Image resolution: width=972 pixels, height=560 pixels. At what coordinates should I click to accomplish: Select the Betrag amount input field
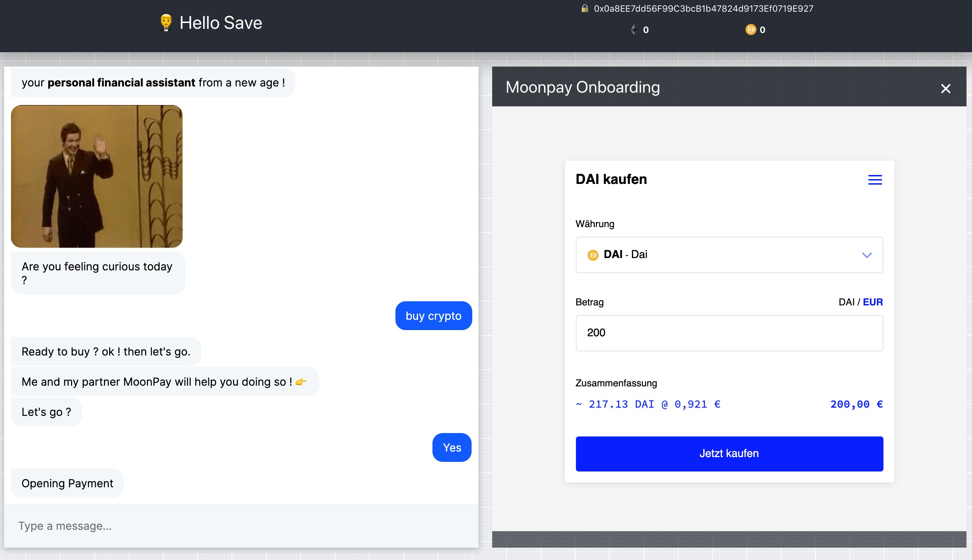729,332
